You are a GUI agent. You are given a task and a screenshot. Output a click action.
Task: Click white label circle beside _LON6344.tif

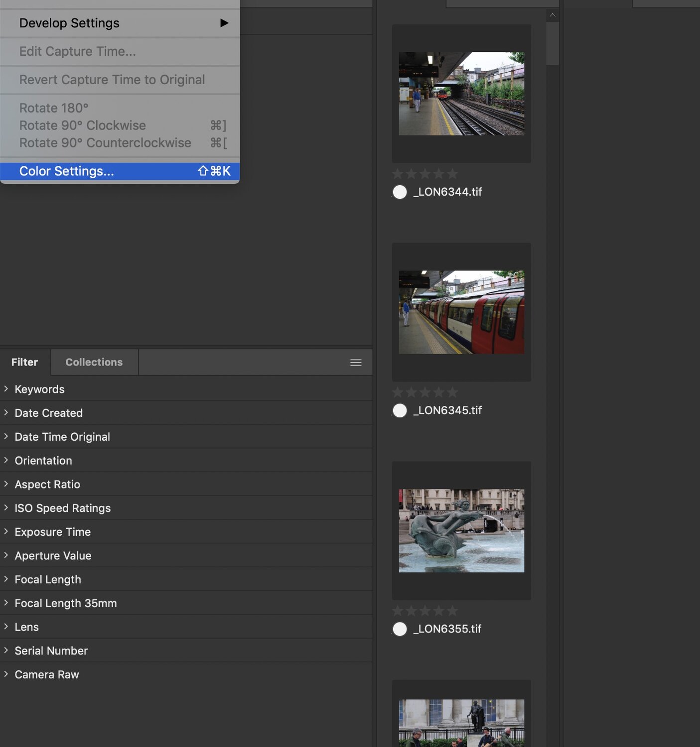coord(400,192)
